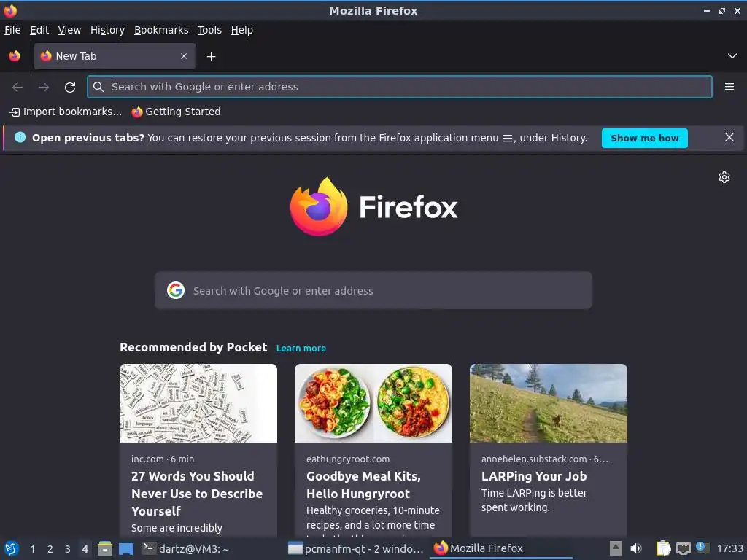This screenshot has width=747, height=560.
Task: Click the inc.com · 6 min source text
Action: 163,459
